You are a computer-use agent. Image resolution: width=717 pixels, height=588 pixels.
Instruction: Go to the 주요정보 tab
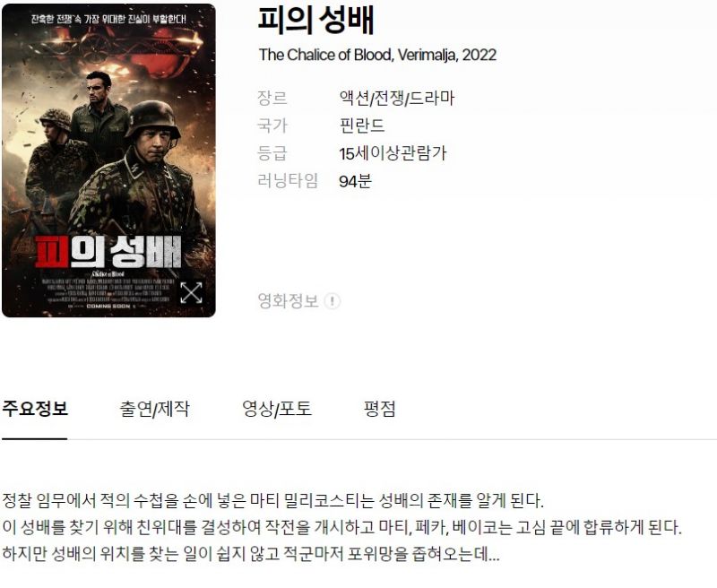pyautogui.click(x=35, y=409)
